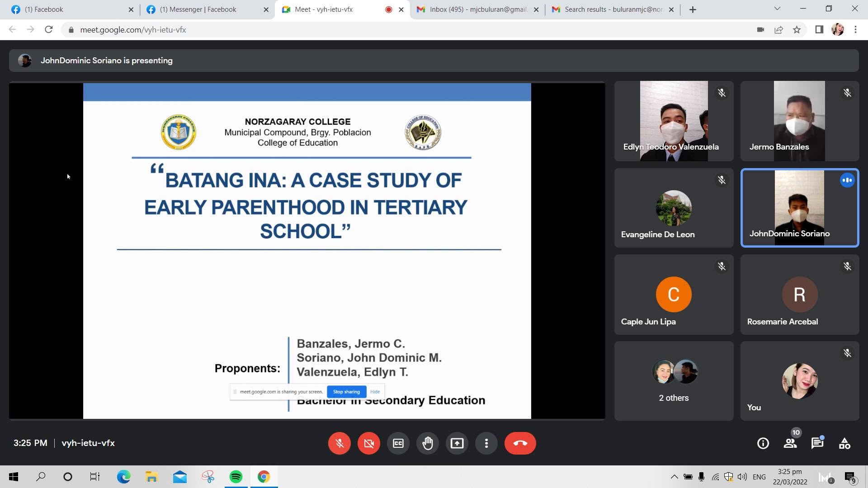Raise hand in the meeting
Image resolution: width=868 pixels, height=488 pixels.
pos(427,443)
